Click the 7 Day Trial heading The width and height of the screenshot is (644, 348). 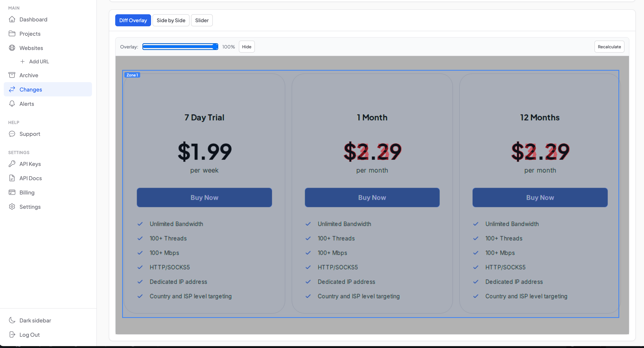204,117
